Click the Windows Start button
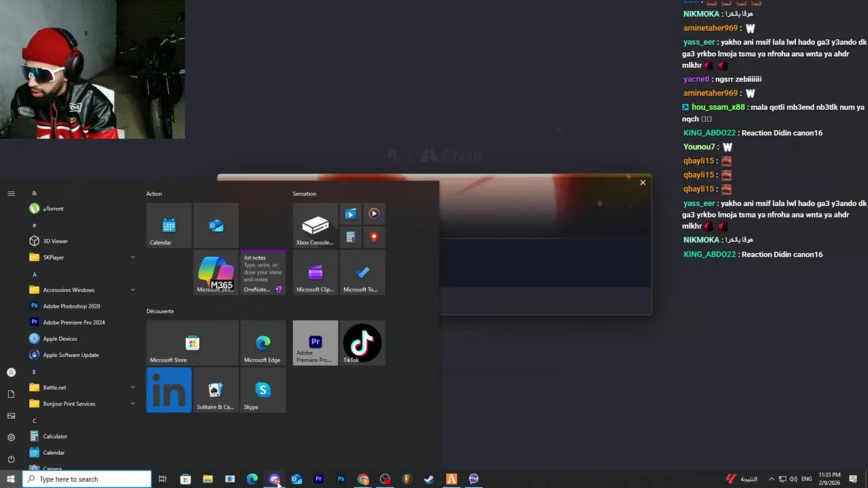Screen dimensions: 868x488 [11, 479]
